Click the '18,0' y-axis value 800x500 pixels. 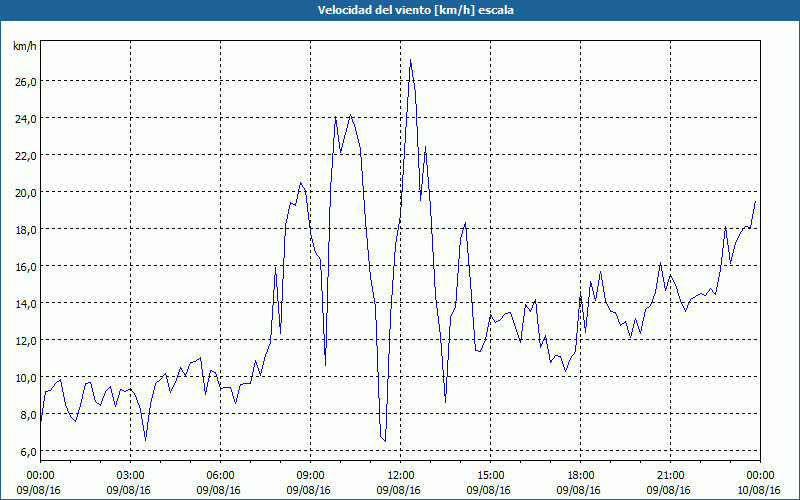coord(26,230)
